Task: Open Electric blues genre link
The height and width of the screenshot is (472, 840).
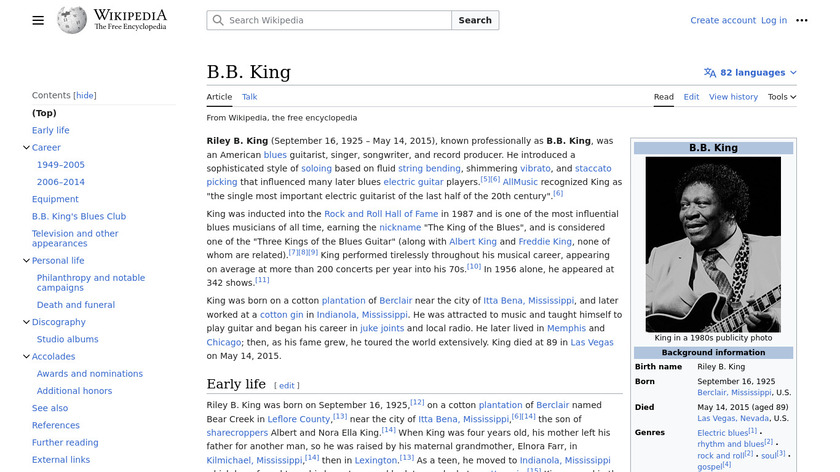Action: coord(722,433)
